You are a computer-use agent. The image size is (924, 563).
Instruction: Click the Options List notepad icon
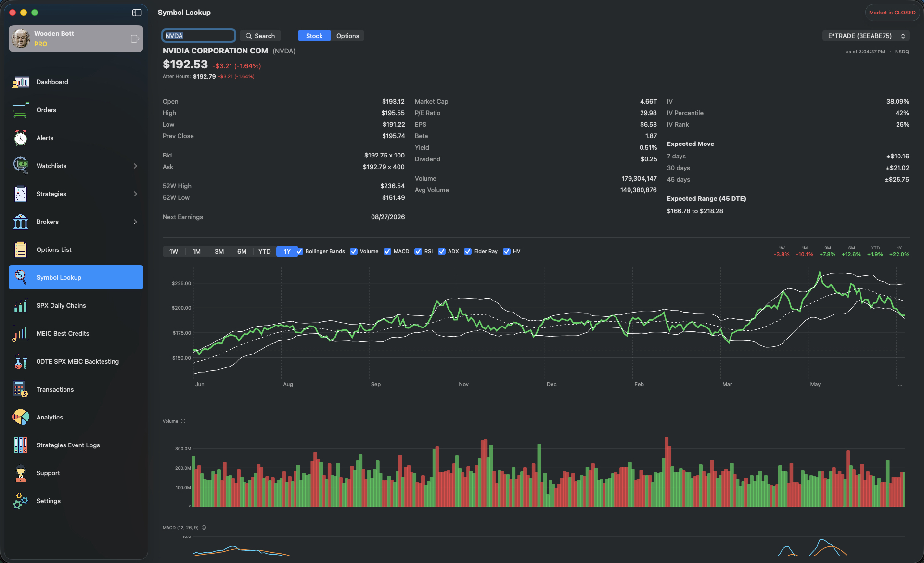tap(21, 249)
